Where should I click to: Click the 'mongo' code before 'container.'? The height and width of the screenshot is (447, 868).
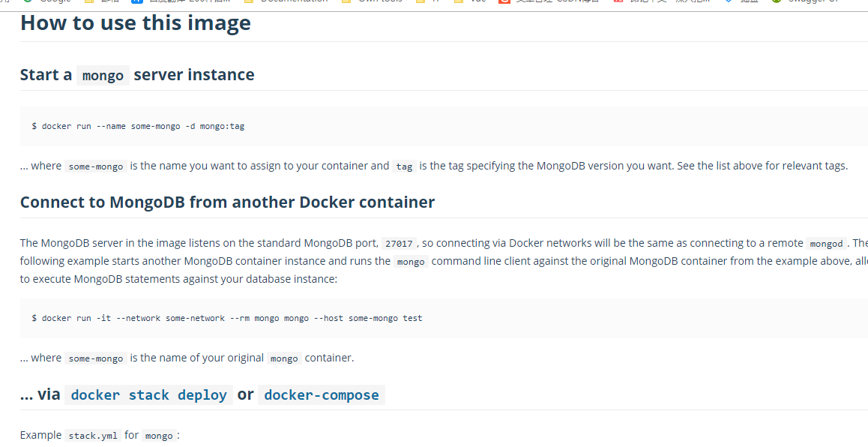(x=285, y=358)
